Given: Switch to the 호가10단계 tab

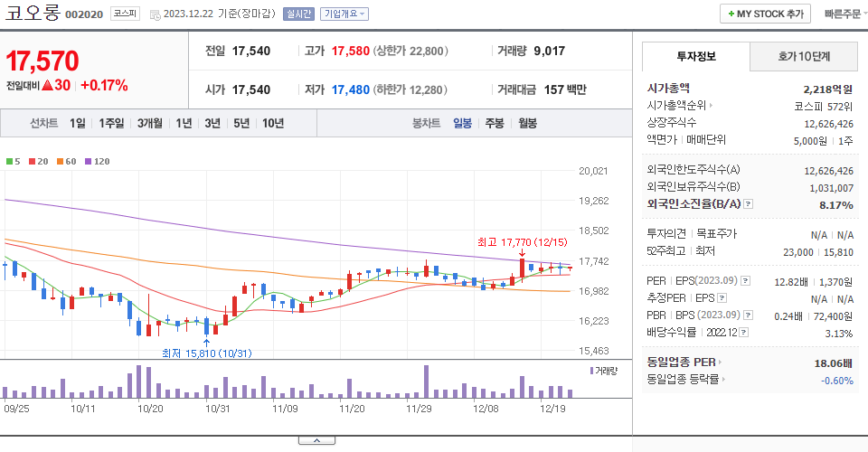Looking at the screenshot, I should 804,56.
